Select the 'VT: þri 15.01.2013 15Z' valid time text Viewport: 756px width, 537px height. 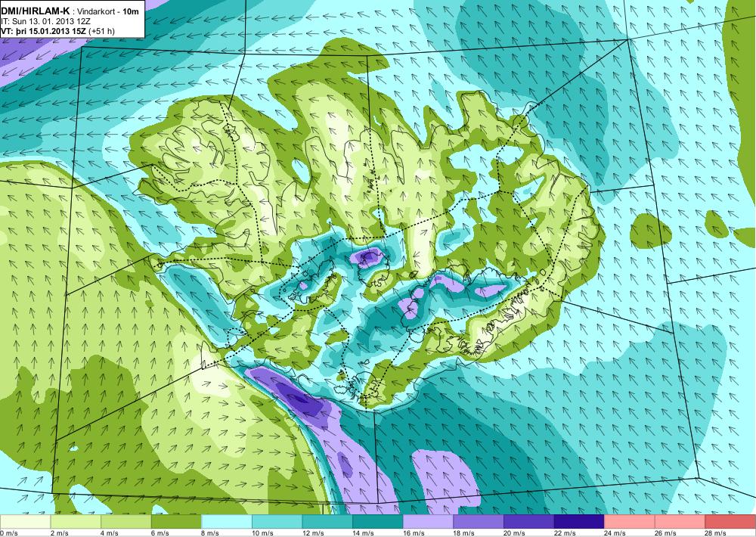tap(43, 31)
